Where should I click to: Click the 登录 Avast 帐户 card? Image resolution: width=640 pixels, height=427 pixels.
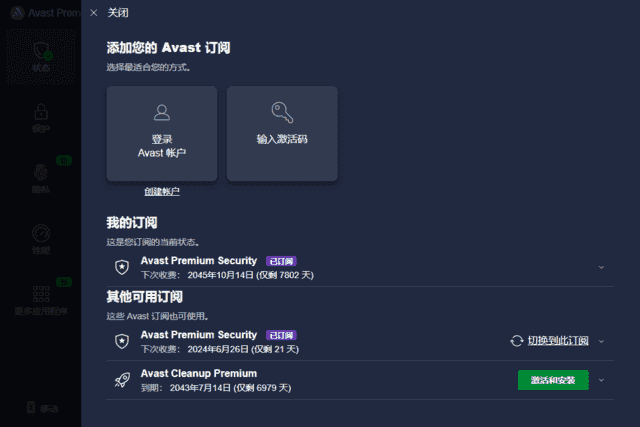click(x=162, y=134)
